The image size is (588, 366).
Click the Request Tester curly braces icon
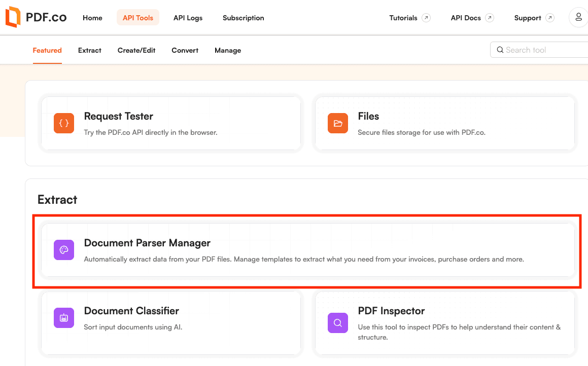click(64, 123)
